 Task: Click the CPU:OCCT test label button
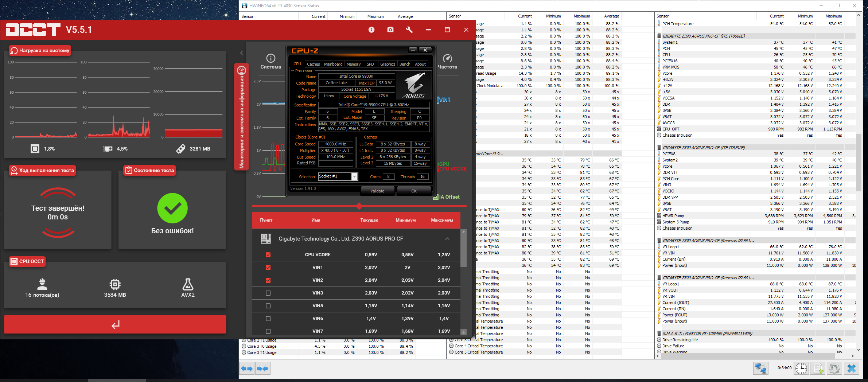point(27,261)
